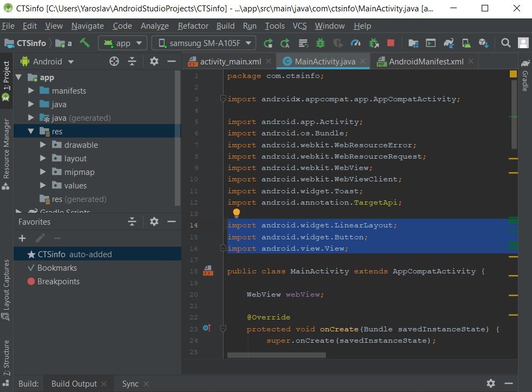The width and height of the screenshot is (532, 392).
Task: Add a new favorites list with plus icon
Action: tap(22, 238)
